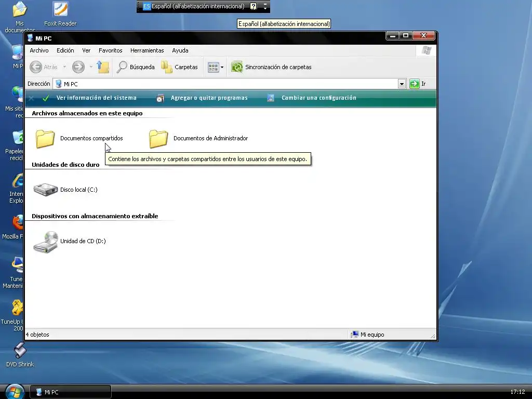The height and width of the screenshot is (399, 532).
Task: Click the Forward arrow toolbar button
Action: coord(78,67)
